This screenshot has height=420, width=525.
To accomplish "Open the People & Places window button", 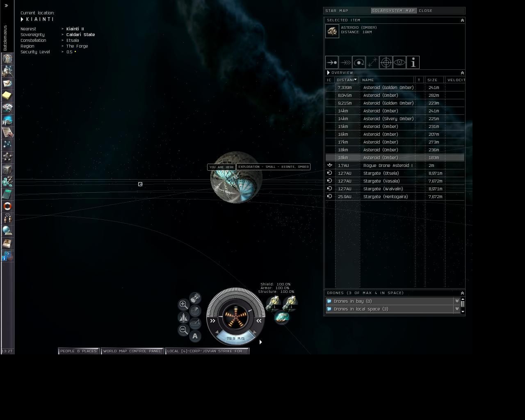I will click(x=79, y=351).
